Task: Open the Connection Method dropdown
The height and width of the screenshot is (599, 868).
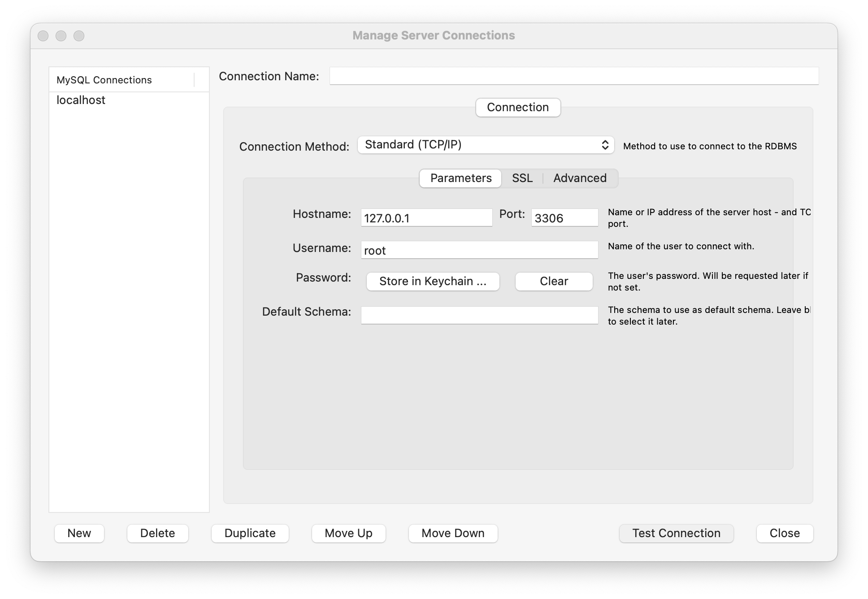Action: click(x=485, y=145)
